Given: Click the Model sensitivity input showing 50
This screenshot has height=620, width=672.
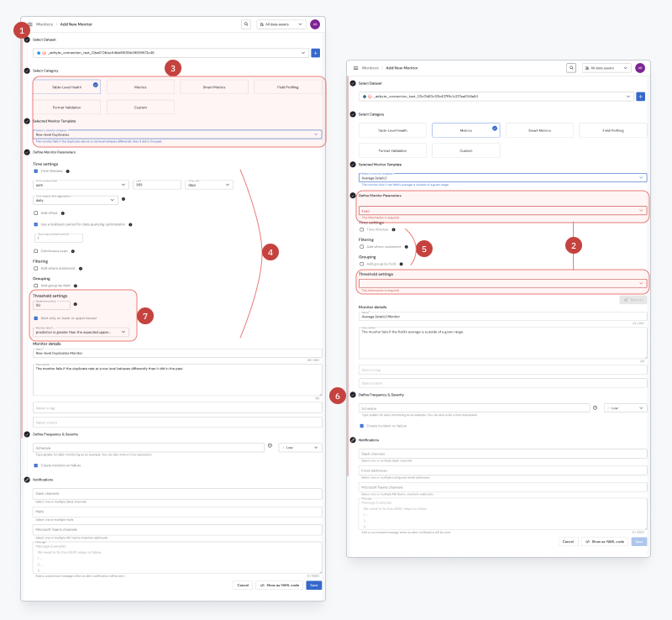Looking at the screenshot, I should point(51,305).
